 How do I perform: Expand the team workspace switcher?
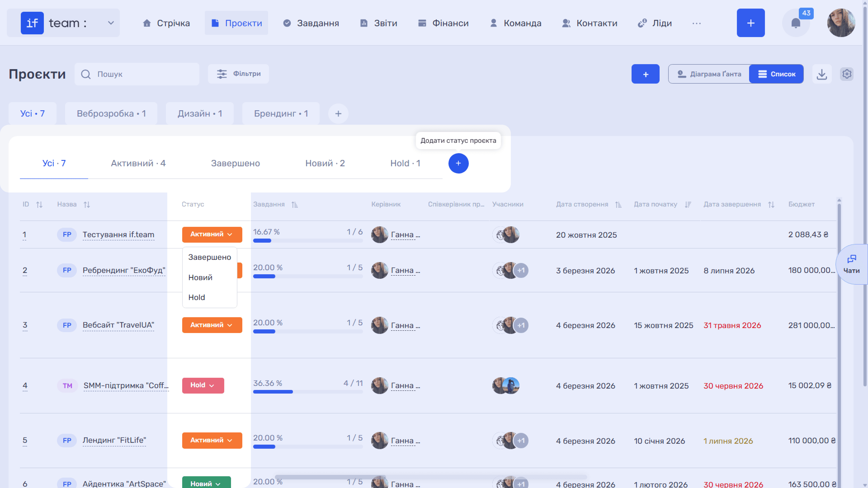click(x=111, y=23)
